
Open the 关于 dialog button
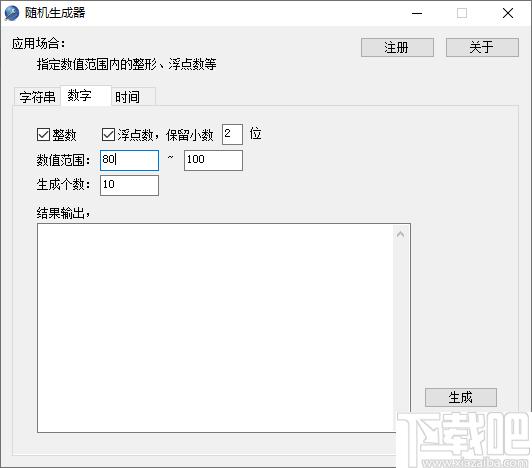tap(482, 47)
